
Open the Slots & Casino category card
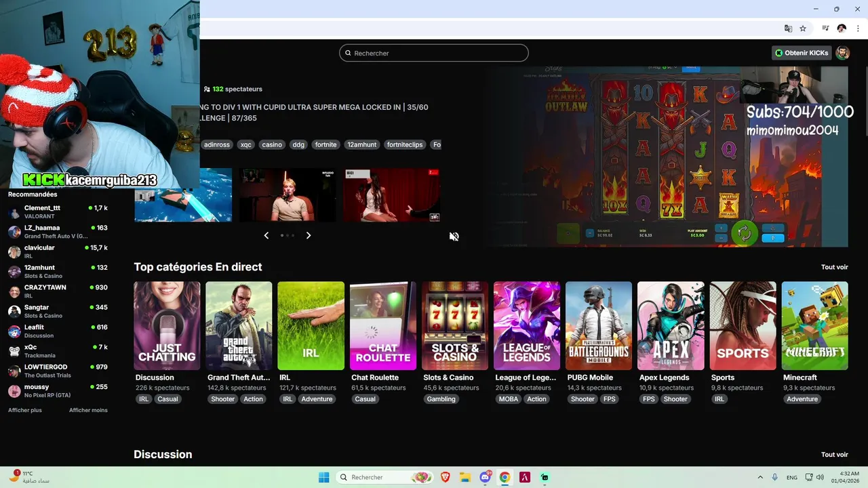coord(455,326)
